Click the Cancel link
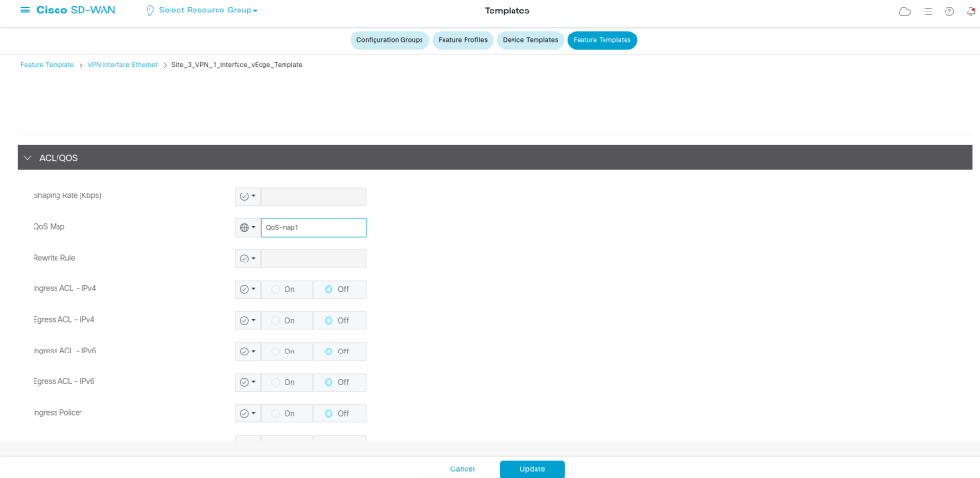Viewport: 980px width, 478px height. [x=463, y=469]
